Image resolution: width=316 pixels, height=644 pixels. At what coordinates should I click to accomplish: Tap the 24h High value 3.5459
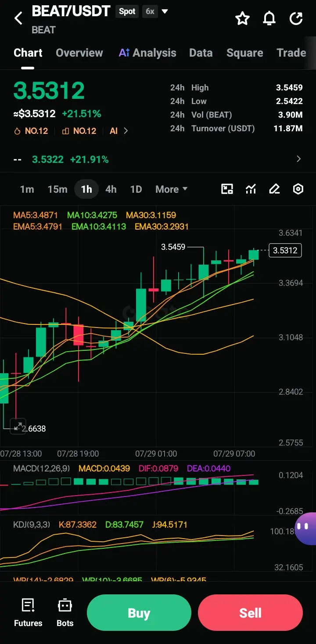[x=289, y=87]
